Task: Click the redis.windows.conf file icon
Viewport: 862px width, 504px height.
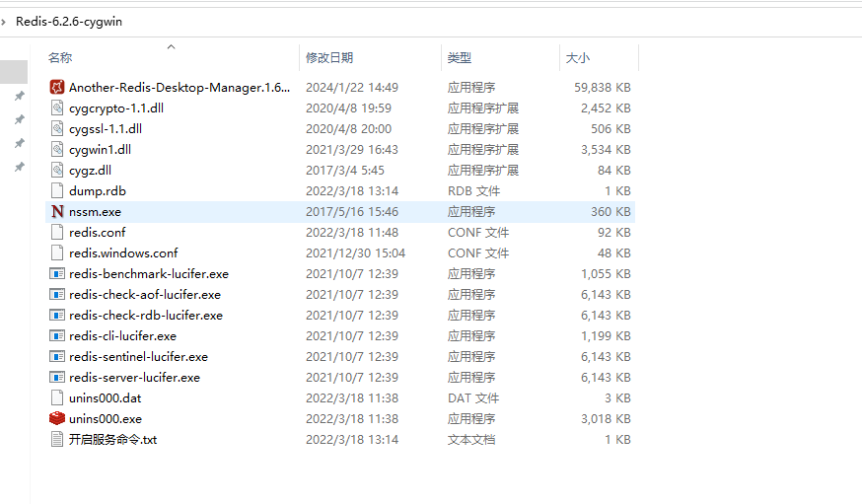Action: [x=57, y=252]
